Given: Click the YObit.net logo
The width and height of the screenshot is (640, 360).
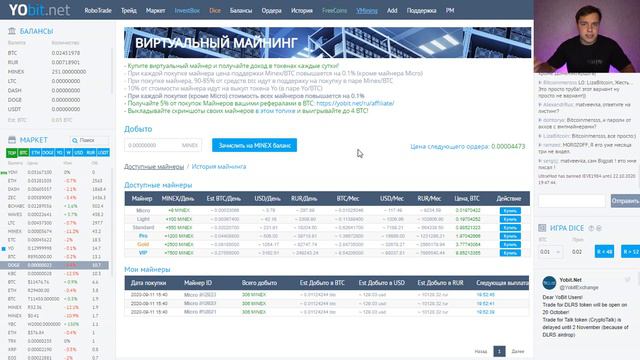Looking at the screenshot, I should point(39,10).
